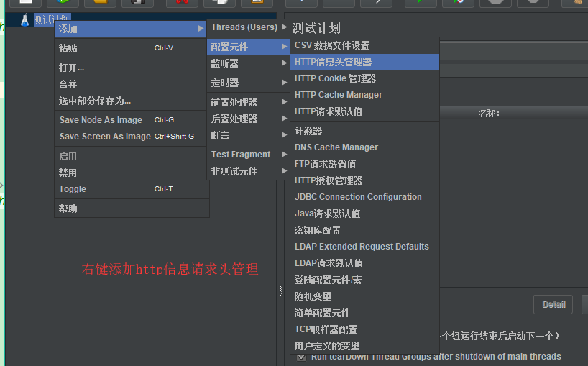Expand the Threads (Users) submenu
The height and width of the screenshot is (366, 588).
tap(249, 27)
